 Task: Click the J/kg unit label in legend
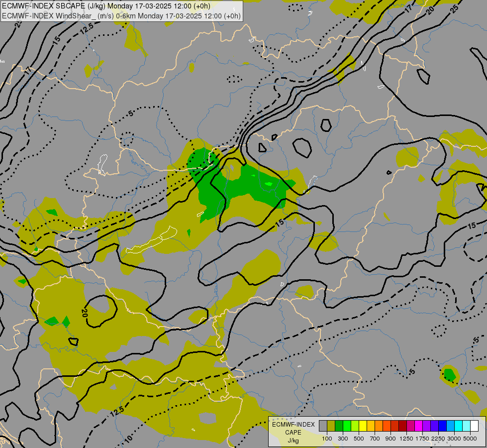[293, 441]
